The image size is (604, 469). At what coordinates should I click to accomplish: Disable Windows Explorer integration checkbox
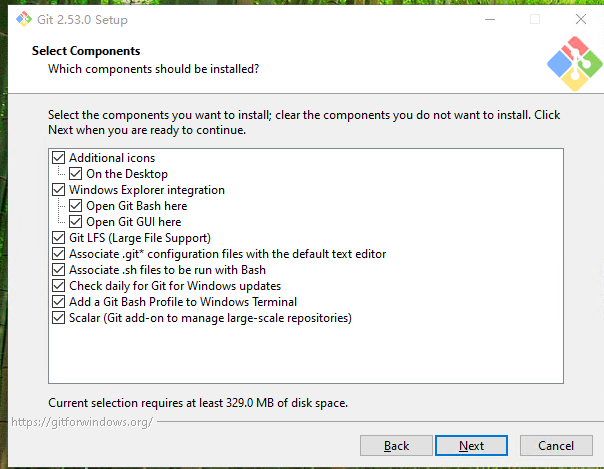pos(59,190)
